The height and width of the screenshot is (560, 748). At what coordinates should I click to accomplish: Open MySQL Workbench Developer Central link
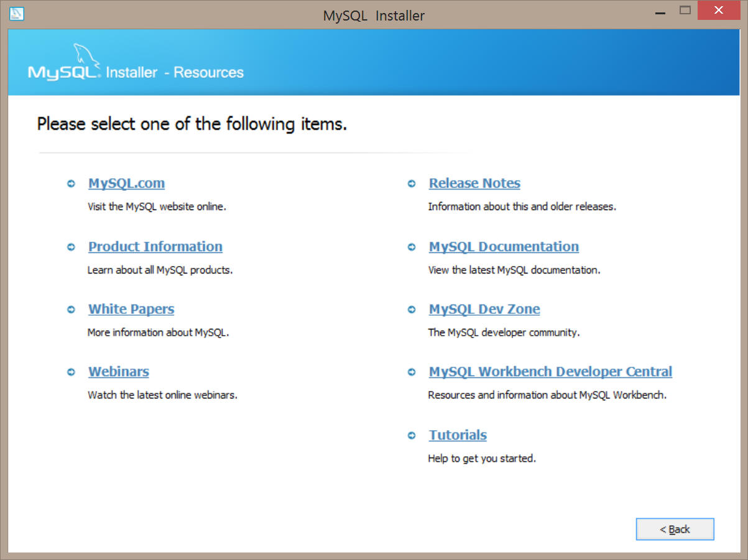tap(550, 372)
